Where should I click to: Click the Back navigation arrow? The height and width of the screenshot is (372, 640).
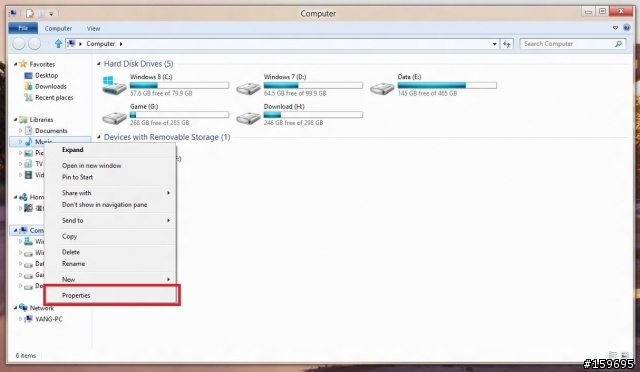click(x=18, y=44)
